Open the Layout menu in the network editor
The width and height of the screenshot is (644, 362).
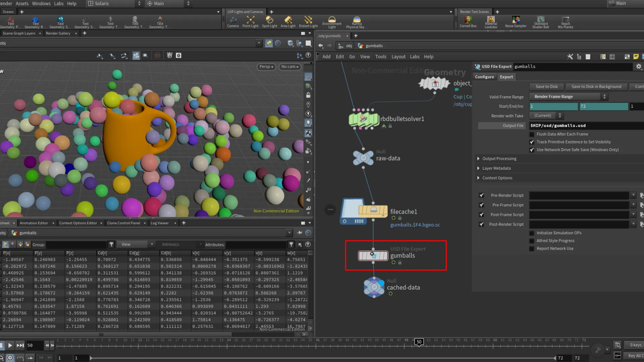(398, 57)
